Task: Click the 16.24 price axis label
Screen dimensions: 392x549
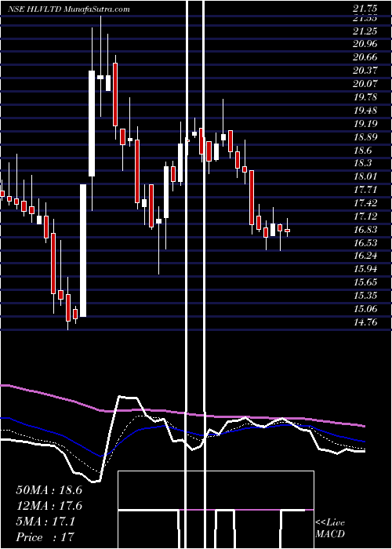Action: coord(365,256)
